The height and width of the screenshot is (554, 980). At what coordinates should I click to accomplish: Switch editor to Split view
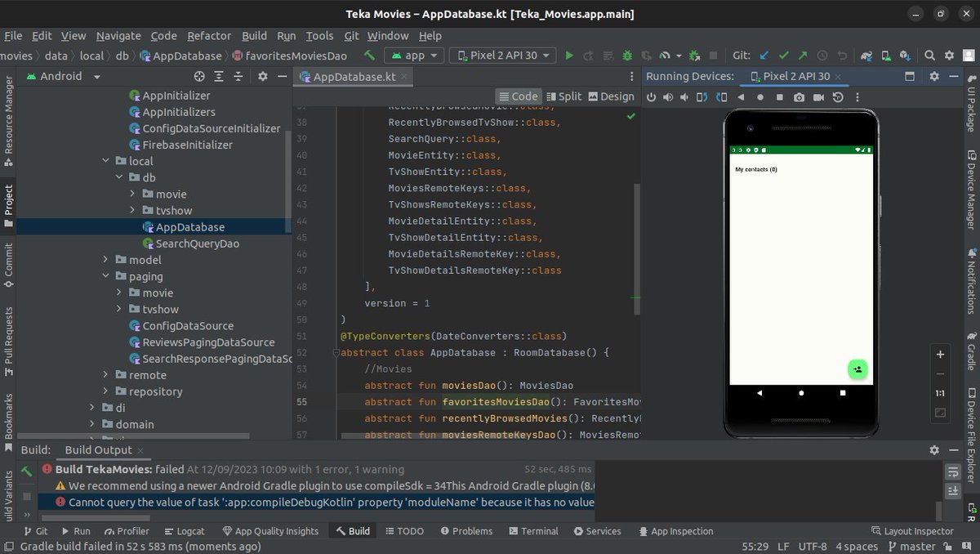pos(564,96)
